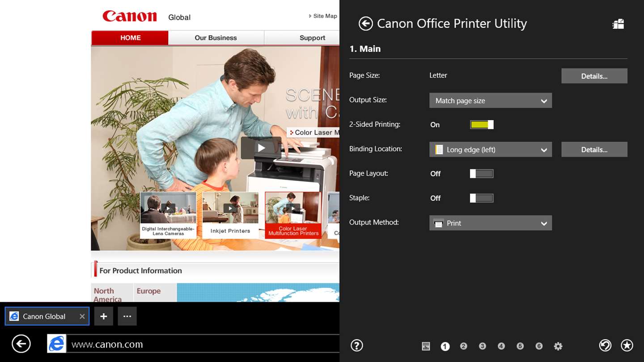
Task: Expand the Binding Location dropdown
Action: click(x=491, y=150)
